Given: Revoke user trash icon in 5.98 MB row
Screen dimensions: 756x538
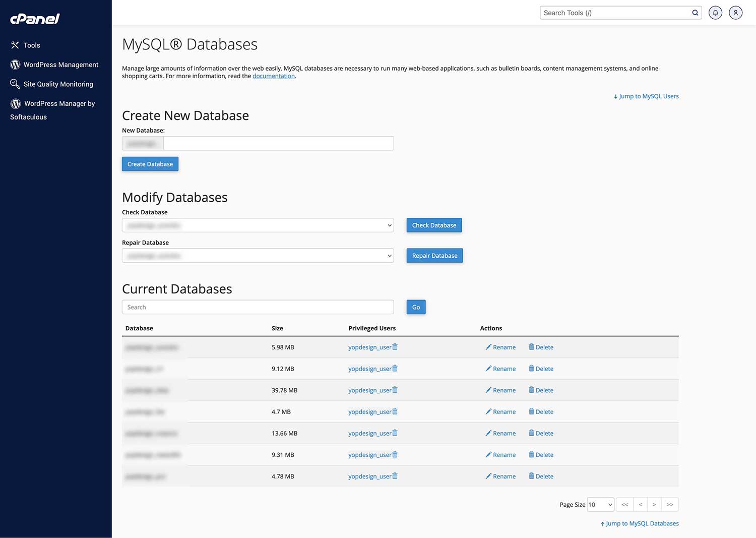Looking at the screenshot, I should tap(395, 347).
